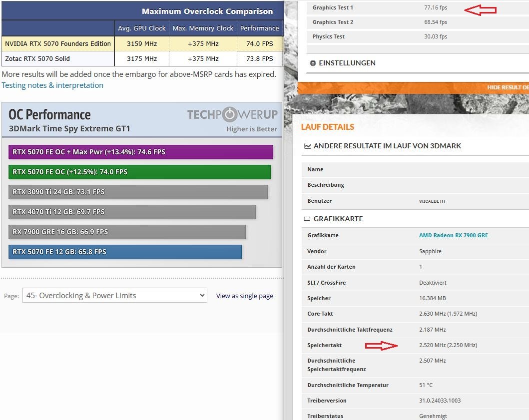Click Graphics Test 2 value 68.54 fps
Image resolution: width=529 pixels, height=420 pixels.
click(x=436, y=22)
